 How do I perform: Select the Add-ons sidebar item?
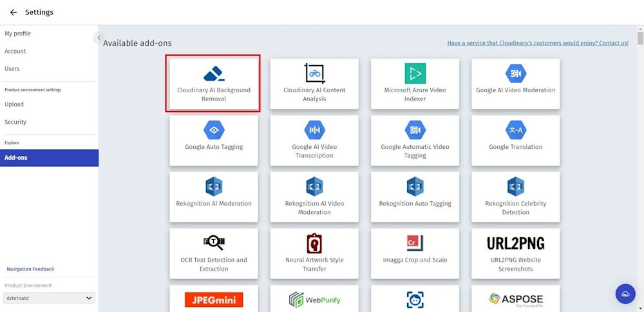click(x=50, y=158)
